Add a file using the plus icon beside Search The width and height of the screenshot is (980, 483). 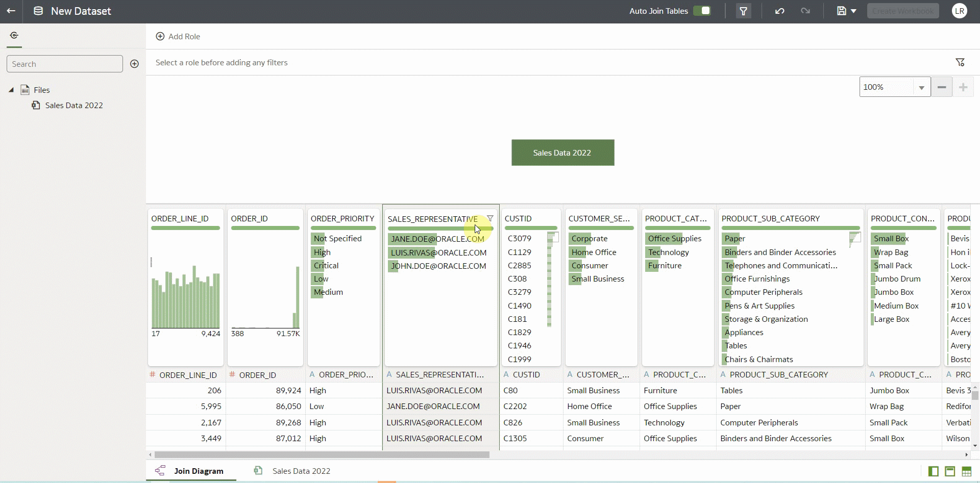(x=134, y=64)
